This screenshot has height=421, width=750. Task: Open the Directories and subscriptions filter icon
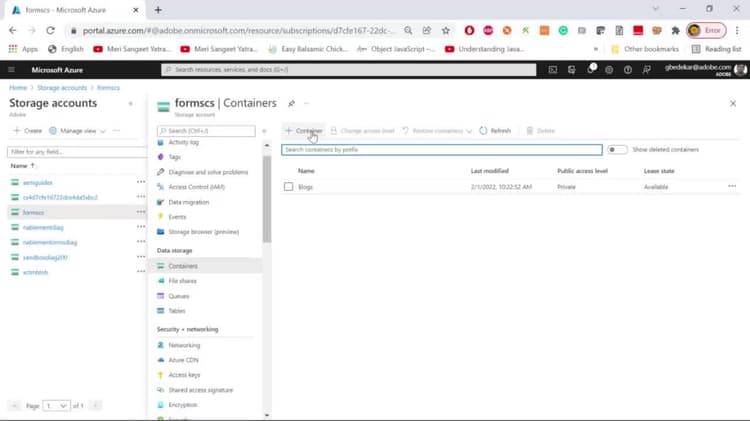point(572,70)
